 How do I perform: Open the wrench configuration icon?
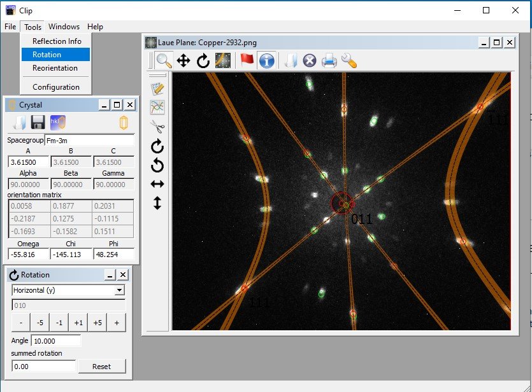[x=349, y=60]
